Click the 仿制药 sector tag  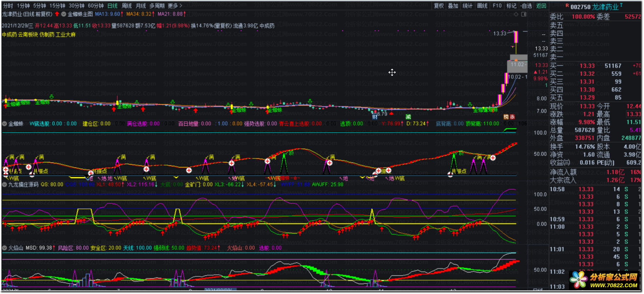pos(47,35)
